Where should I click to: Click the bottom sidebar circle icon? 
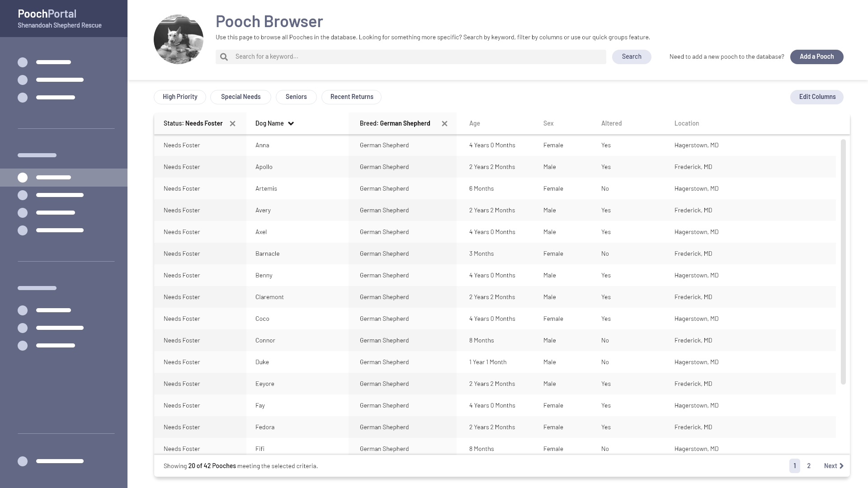[x=23, y=461]
